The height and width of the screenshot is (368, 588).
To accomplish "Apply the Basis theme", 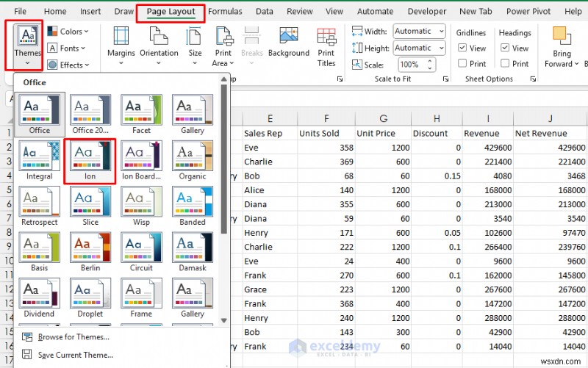I will point(40,252).
